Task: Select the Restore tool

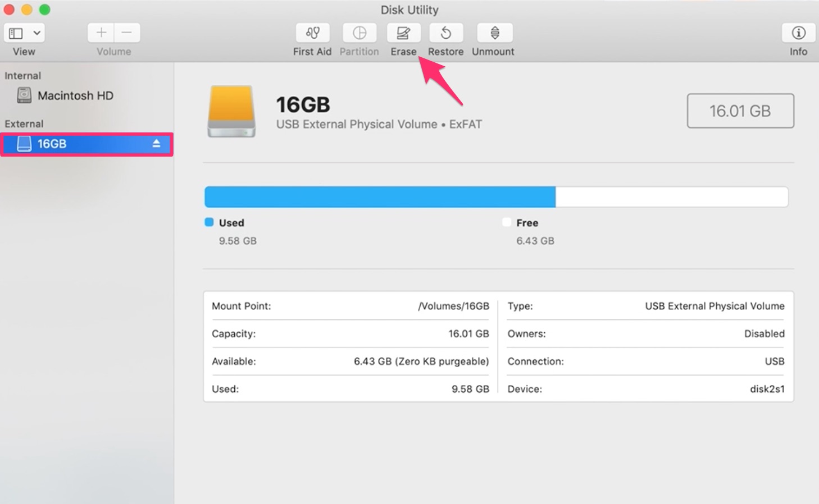Action: pyautogui.click(x=445, y=33)
